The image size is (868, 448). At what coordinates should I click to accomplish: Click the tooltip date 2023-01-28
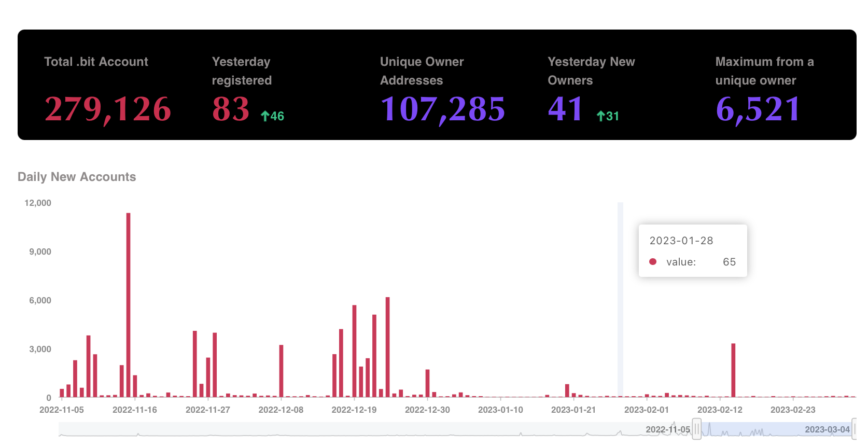pos(681,241)
